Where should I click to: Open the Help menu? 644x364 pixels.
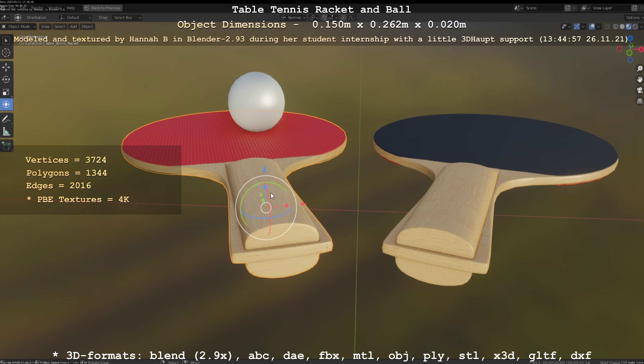tap(71, 8)
